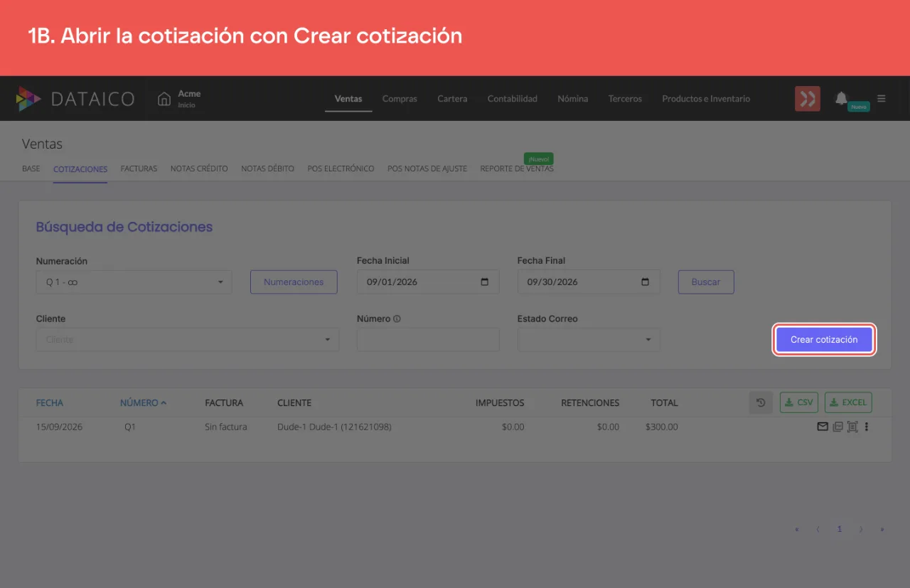Click the red double-arrow icon in header
This screenshot has height=588, width=910.
[808, 99]
